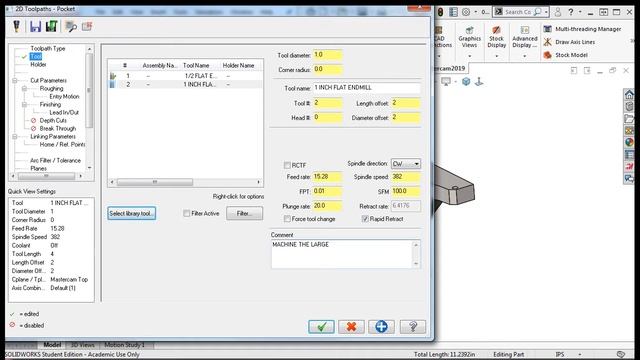Enable the RCTF checkbox
640x360 pixels.
[287, 165]
